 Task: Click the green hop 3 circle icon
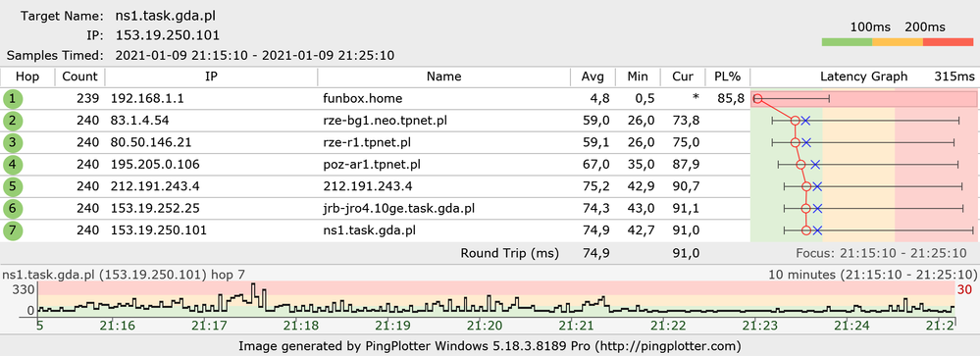click(13, 143)
